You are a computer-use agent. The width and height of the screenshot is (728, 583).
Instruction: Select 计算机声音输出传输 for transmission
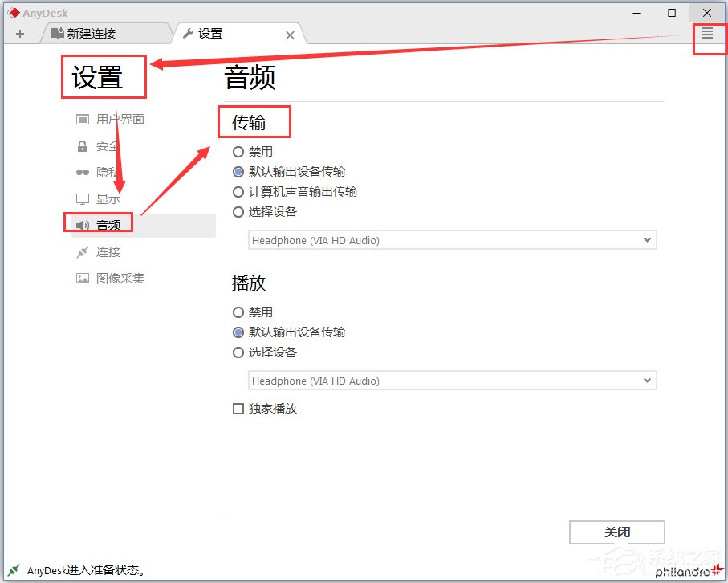click(x=238, y=191)
